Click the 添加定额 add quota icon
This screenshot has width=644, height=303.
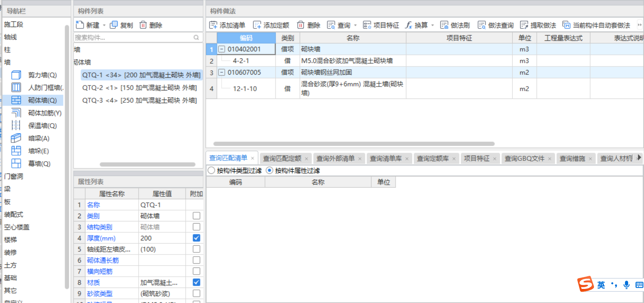point(257,25)
